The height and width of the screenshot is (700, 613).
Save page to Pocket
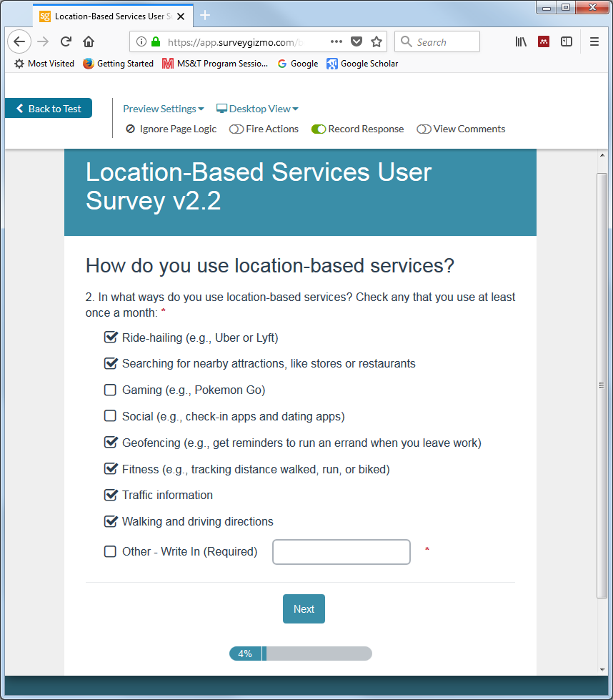(357, 41)
